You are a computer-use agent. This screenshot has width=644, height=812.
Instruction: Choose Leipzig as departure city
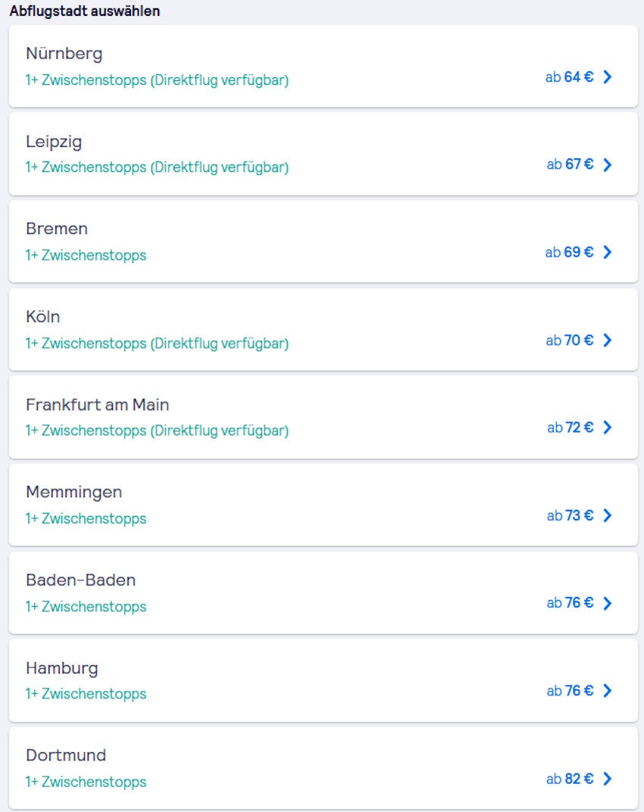pyautogui.click(x=54, y=142)
